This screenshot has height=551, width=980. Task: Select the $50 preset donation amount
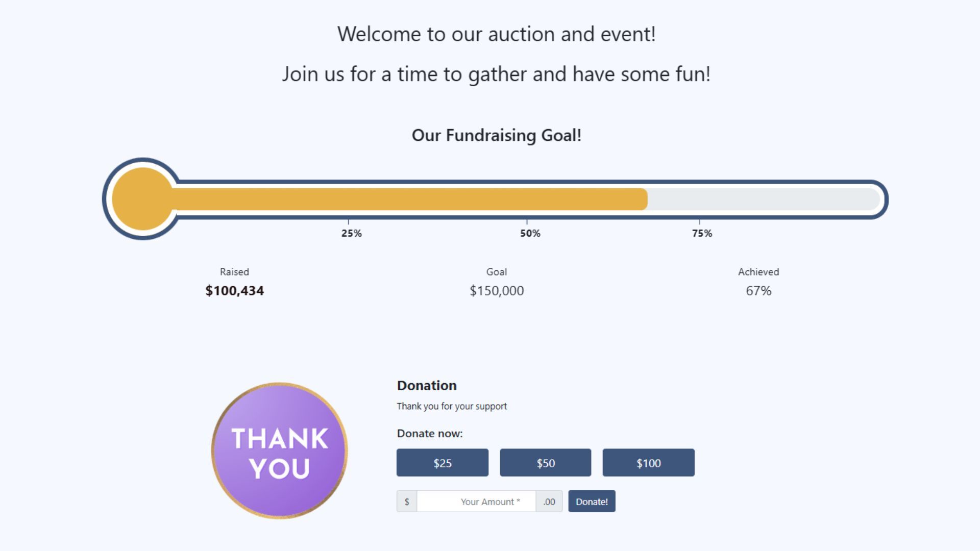click(x=545, y=463)
